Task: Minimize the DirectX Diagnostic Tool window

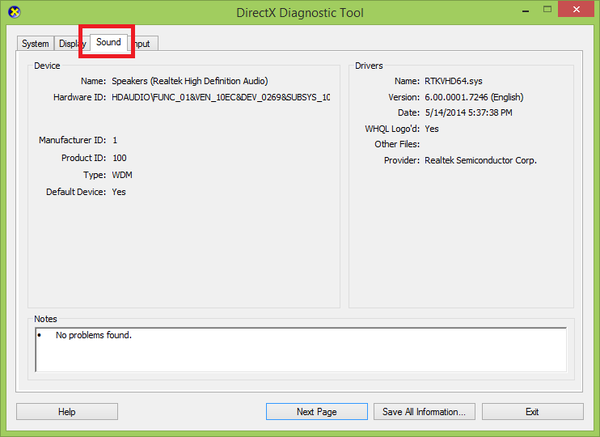Action: click(526, 10)
